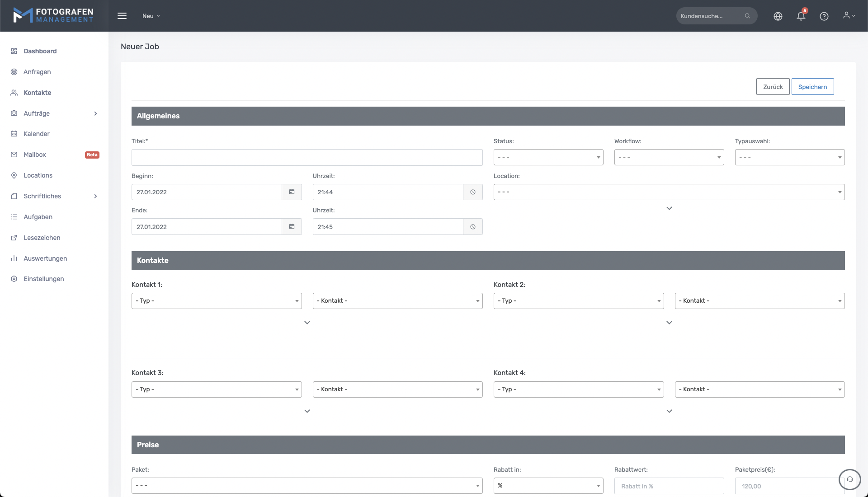Screen dimensions: 868x497
Task: Click the round refresh icon bottom right
Action: [849, 479]
